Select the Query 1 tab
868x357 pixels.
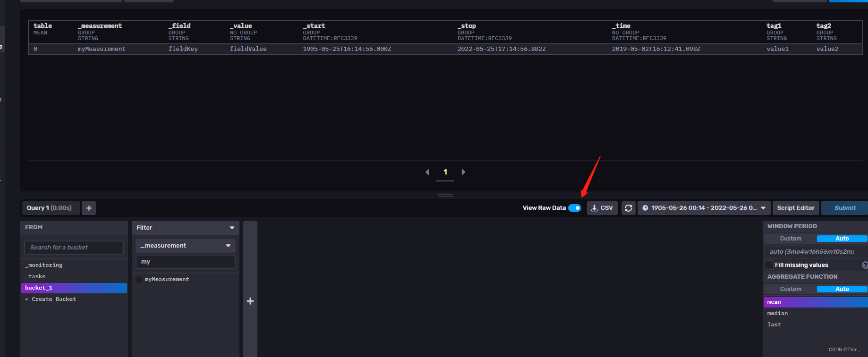click(51, 208)
